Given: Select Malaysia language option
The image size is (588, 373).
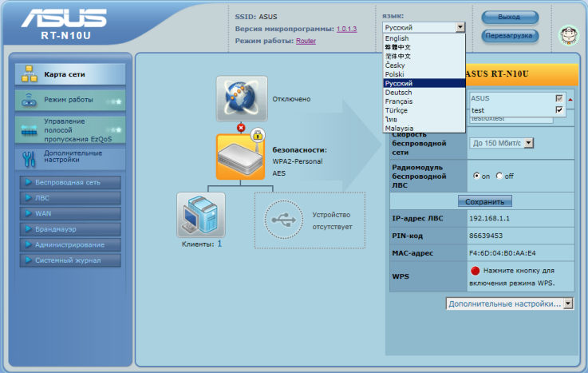Looking at the screenshot, I should pos(424,129).
